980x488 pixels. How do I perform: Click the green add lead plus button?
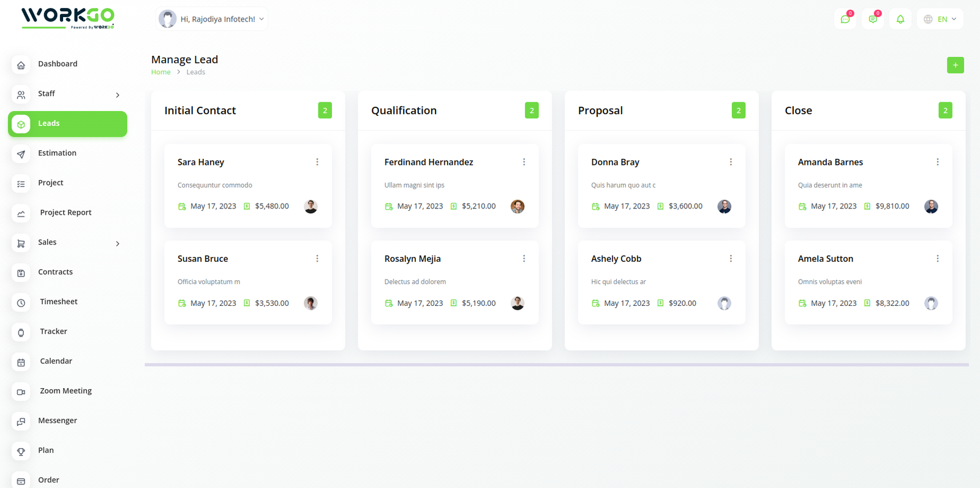(955, 65)
